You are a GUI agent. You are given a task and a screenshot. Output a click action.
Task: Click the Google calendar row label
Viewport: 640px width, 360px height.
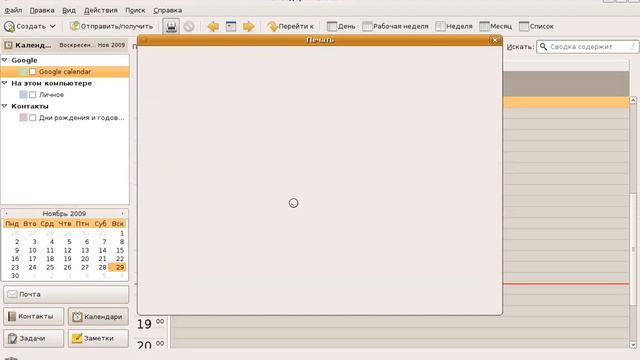click(65, 72)
